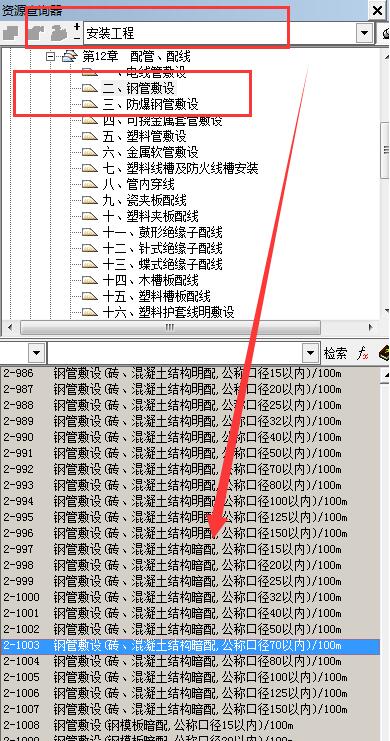Select row 2-986 明配 公称口径15以内
Screen dimensions: 390x741
tap(190, 373)
